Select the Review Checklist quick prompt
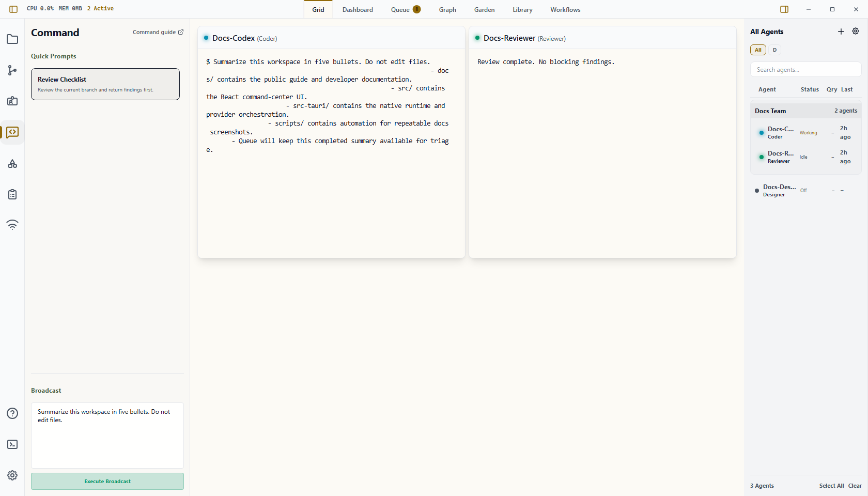 (x=105, y=84)
